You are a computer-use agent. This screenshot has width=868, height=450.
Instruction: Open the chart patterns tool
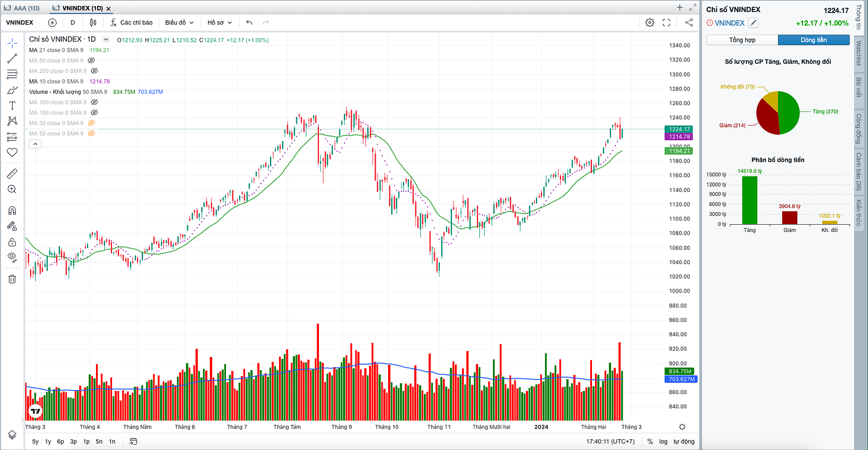click(12, 121)
